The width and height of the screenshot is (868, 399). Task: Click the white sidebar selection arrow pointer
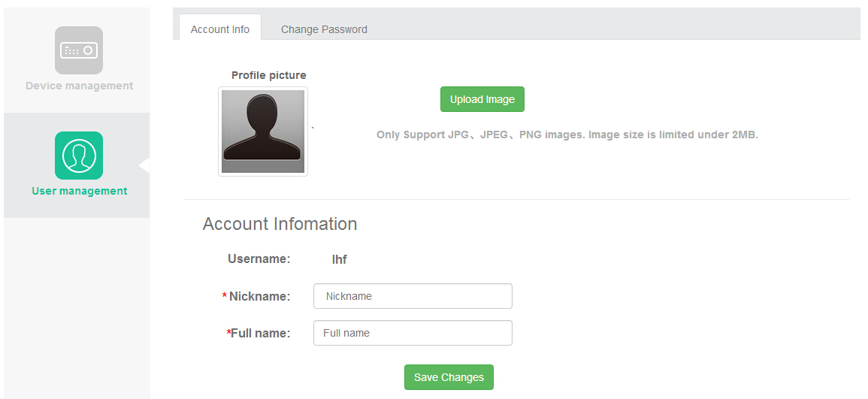pyautogui.click(x=145, y=165)
